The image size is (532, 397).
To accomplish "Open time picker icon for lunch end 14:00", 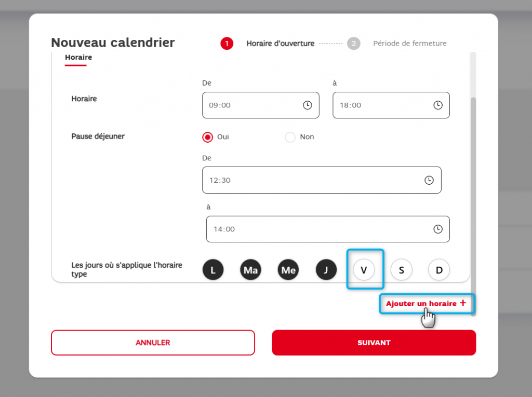I will tap(438, 229).
